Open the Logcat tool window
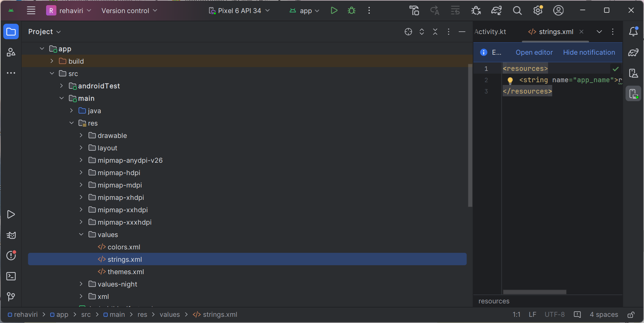This screenshot has height=323, width=644. pyautogui.click(x=11, y=235)
